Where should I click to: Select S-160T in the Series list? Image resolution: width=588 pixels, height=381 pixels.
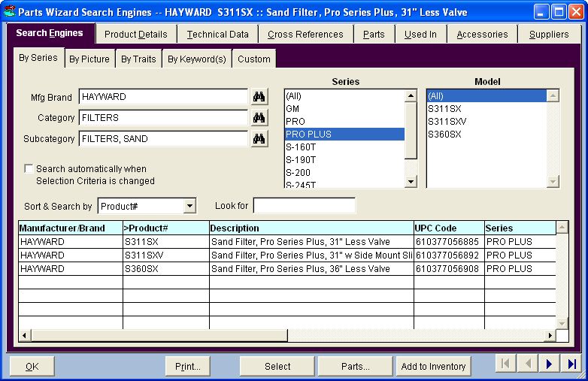pyautogui.click(x=344, y=147)
